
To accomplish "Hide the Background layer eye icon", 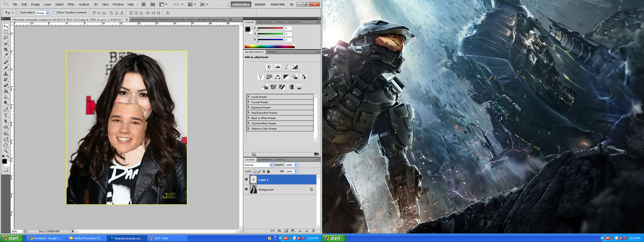I will point(247,189).
